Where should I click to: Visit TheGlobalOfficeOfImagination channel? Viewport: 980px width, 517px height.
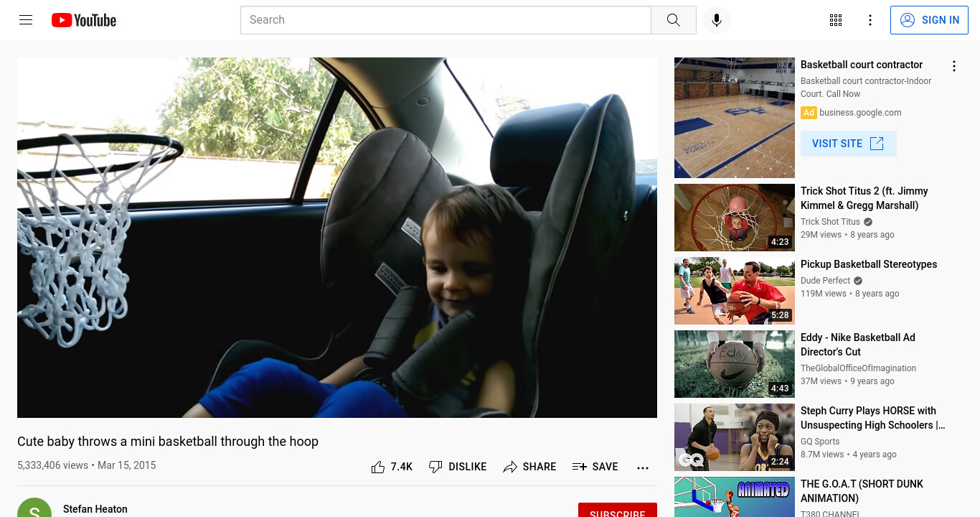tap(858, 368)
